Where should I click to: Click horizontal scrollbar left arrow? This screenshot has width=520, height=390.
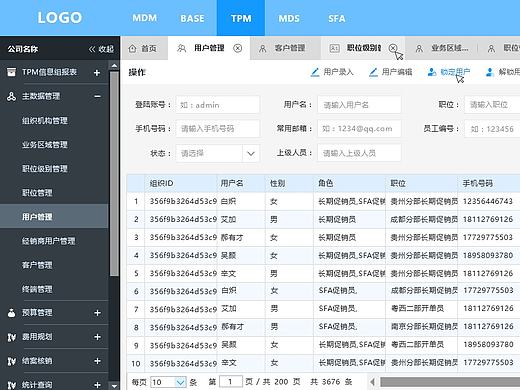(372, 382)
